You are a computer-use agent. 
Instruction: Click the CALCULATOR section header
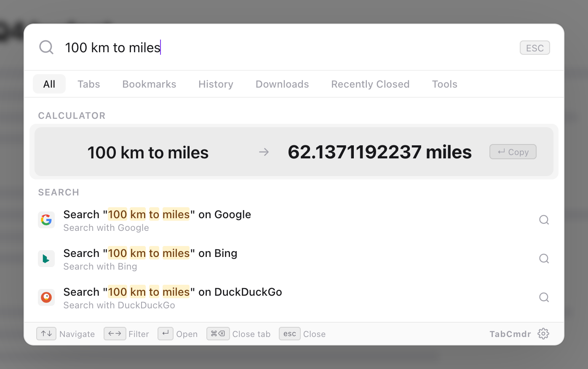72,116
